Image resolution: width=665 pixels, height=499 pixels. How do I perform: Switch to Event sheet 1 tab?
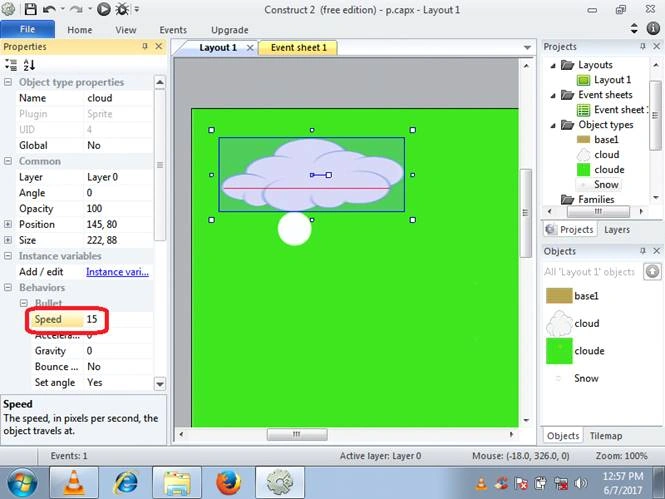(299, 47)
